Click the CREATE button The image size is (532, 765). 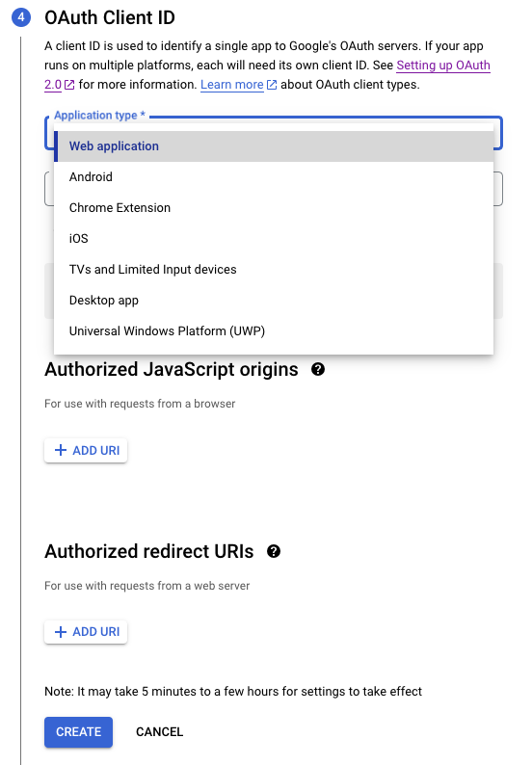point(79,732)
